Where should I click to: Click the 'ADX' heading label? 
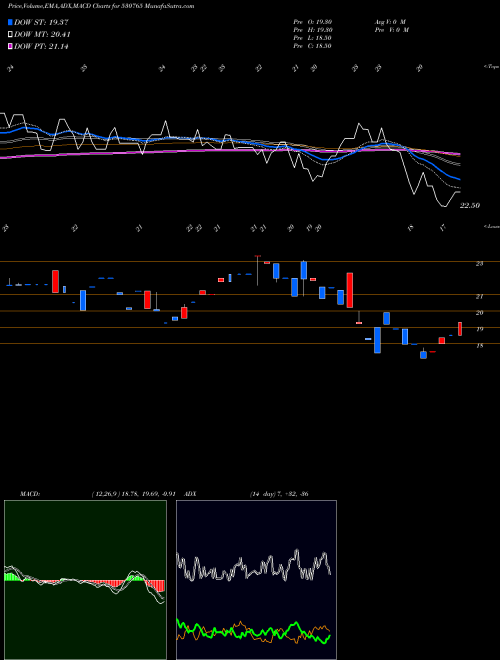191,494
